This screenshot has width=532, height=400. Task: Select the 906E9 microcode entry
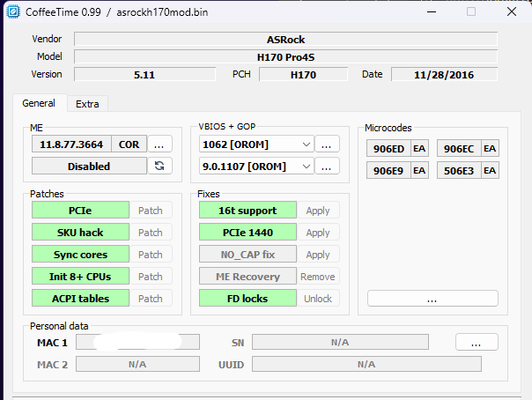tap(388, 170)
